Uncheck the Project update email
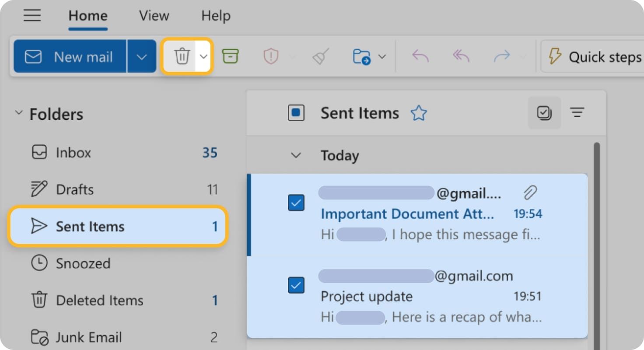Viewport: 644px width, 350px height. (x=296, y=285)
